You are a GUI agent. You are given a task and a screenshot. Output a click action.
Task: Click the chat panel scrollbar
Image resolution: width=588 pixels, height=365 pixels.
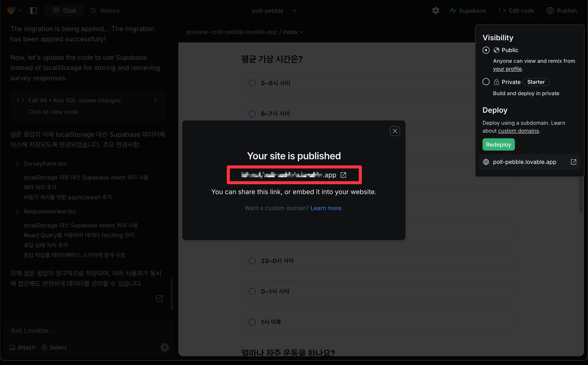pos(172,294)
